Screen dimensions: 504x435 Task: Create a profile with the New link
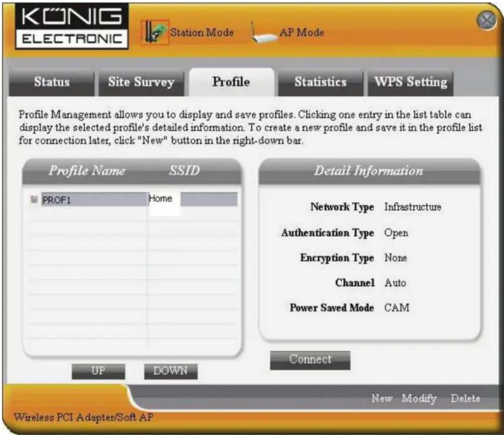pos(382,399)
